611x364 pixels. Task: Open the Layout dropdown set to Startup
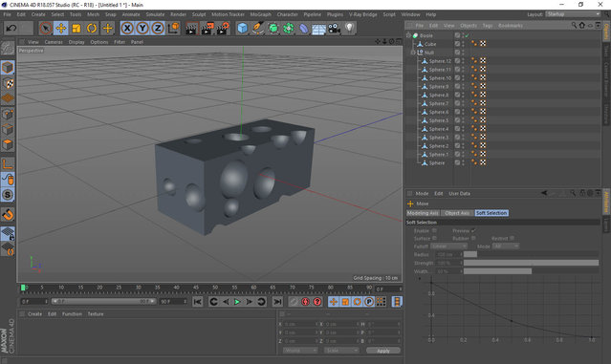click(573, 14)
